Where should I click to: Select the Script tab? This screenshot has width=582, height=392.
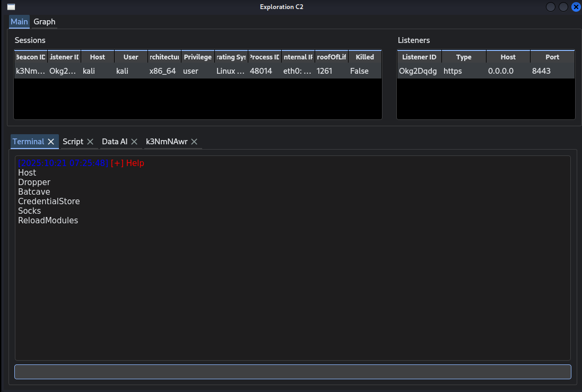(x=73, y=142)
